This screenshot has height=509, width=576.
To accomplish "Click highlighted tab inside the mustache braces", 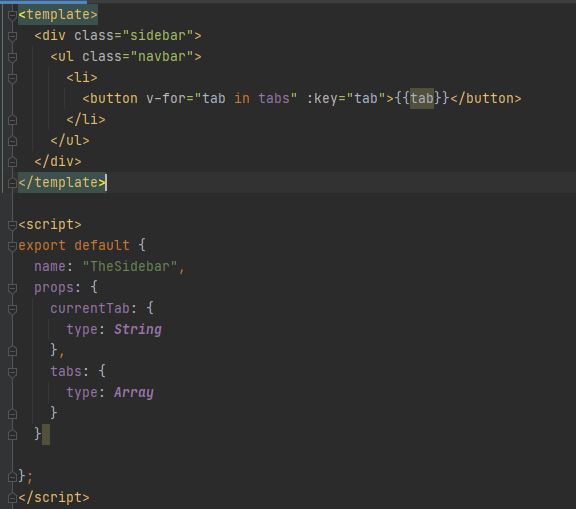I will [422, 98].
